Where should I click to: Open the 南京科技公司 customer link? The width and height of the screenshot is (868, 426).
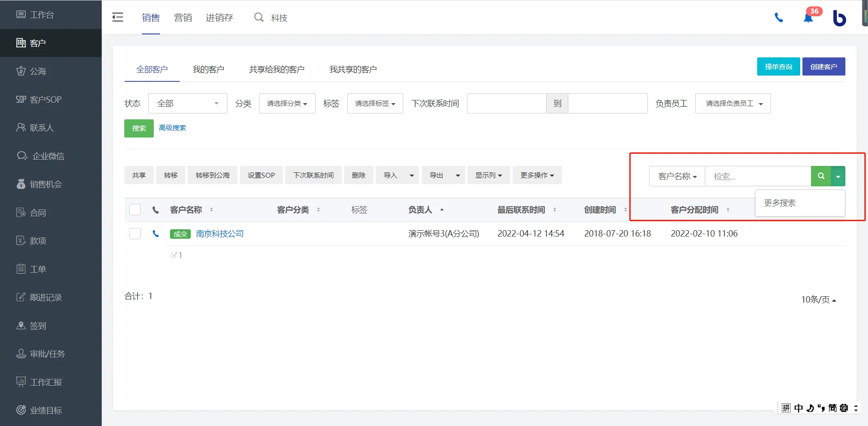pyautogui.click(x=220, y=234)
